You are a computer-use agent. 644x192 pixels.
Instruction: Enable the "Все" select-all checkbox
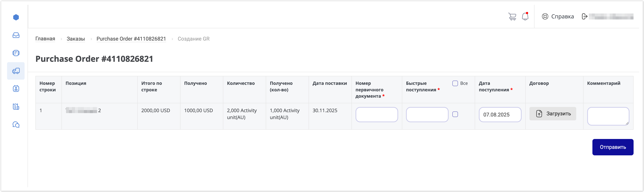click(455, 83)
